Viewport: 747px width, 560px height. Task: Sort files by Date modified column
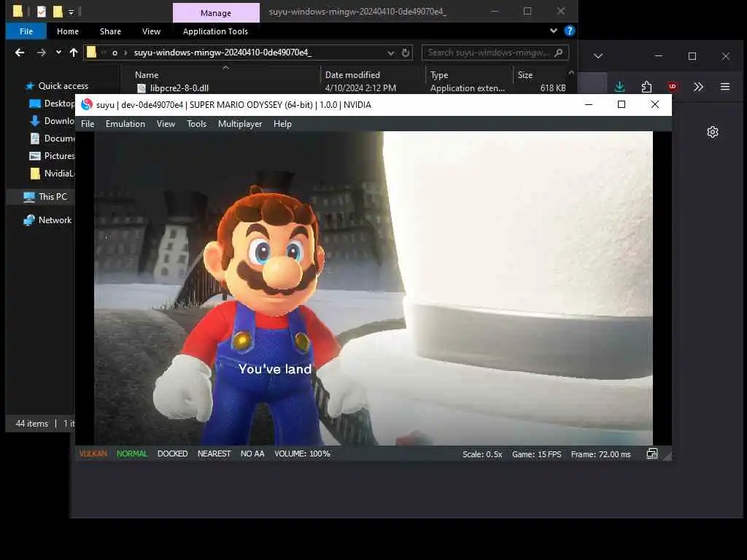tap(352, 75)
